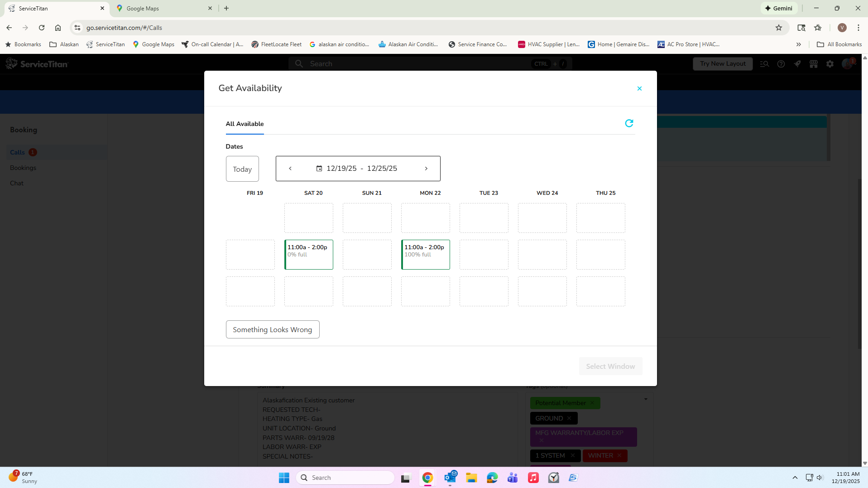Close the Get Availability dialog
The width and height of the screenshot is (868, 488).
639,88
